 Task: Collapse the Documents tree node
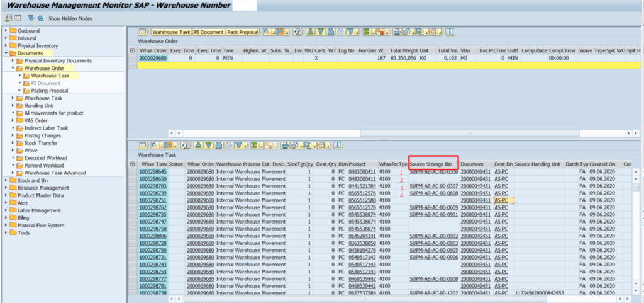pyautogui.click(x=6, y=54)
